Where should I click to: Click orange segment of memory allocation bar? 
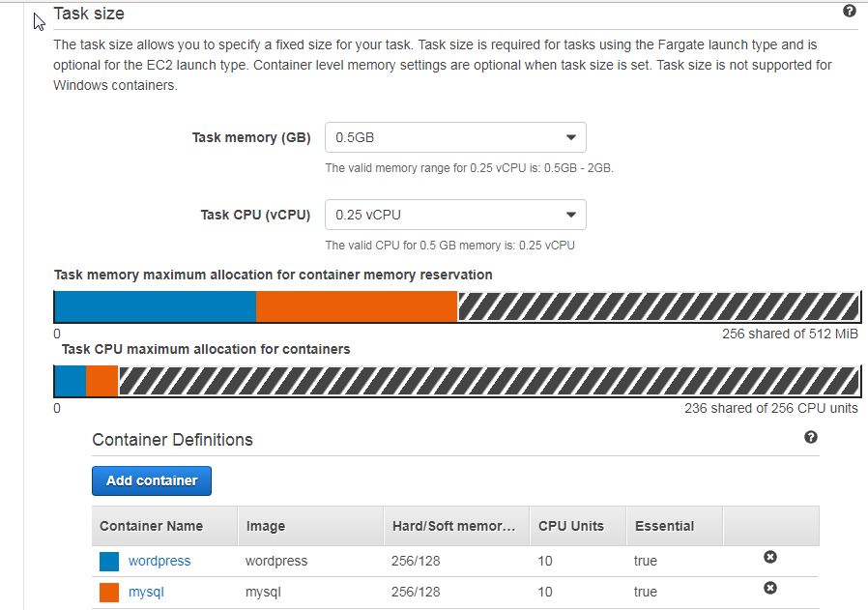click(x=357, y=306)
